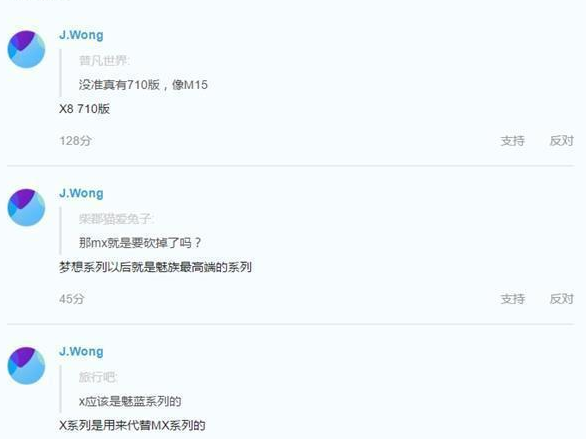Open avatar beside the X8 710版 comment
Screen dimensions: 586x439
point(27,49)
